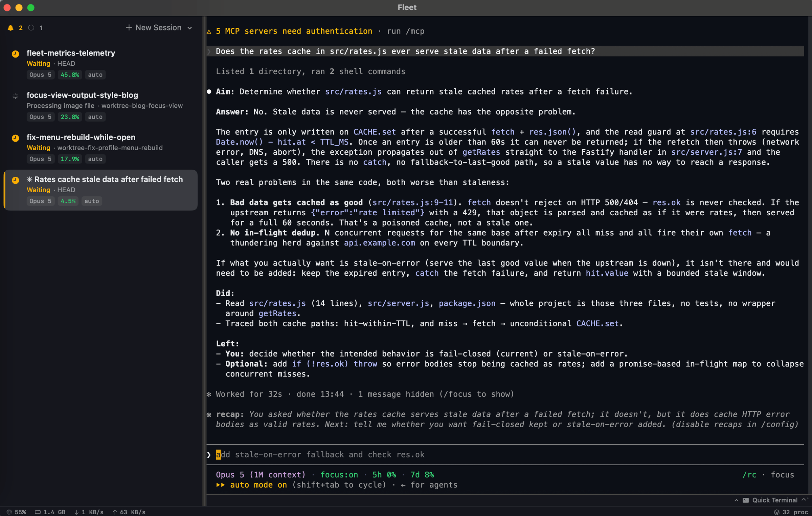Click /rc shortcut in status line
This screenshot has height=516, width=812.
(x=749, y=475)
